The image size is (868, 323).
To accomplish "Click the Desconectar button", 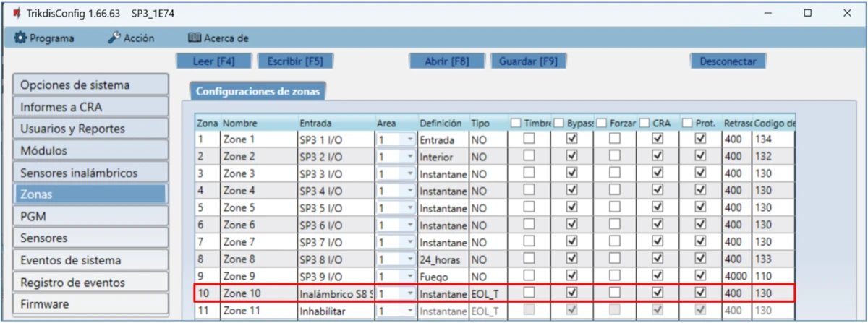I will (x=728, y=61).
